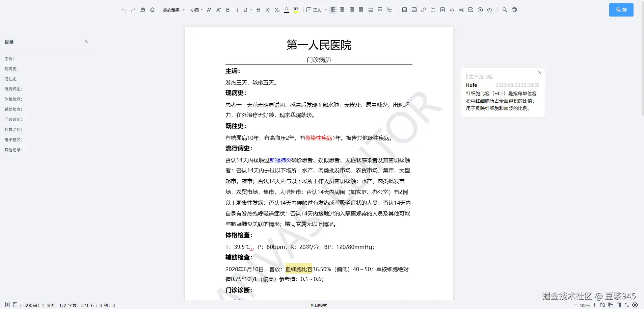
Task: Justify text on both sides
Action: click(x=361, y=10)
